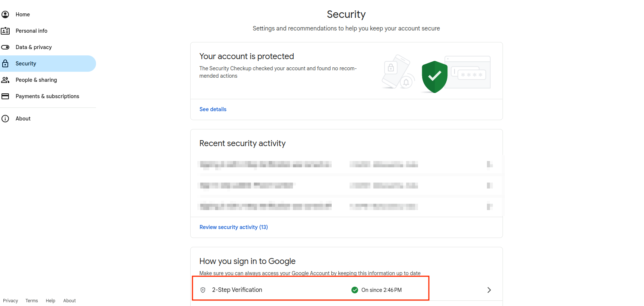644x306 pixels.
Task: Click the green On since 2:46 PM status
Action: pyautogui.click(x=377, y=290)
